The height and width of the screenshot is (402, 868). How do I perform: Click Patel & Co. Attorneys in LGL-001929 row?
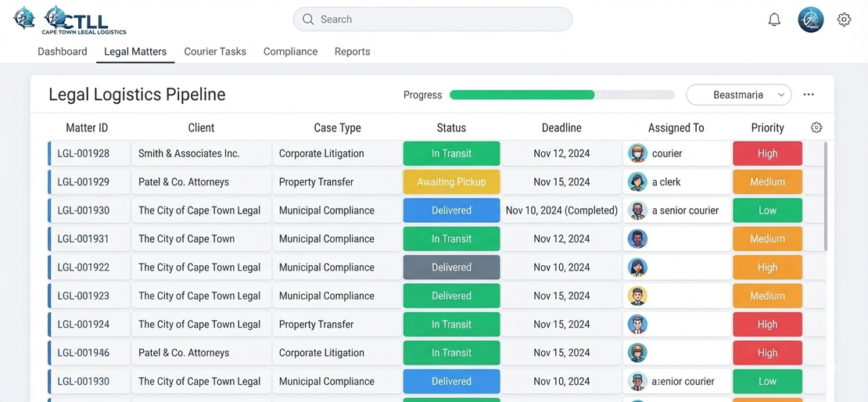183,181
